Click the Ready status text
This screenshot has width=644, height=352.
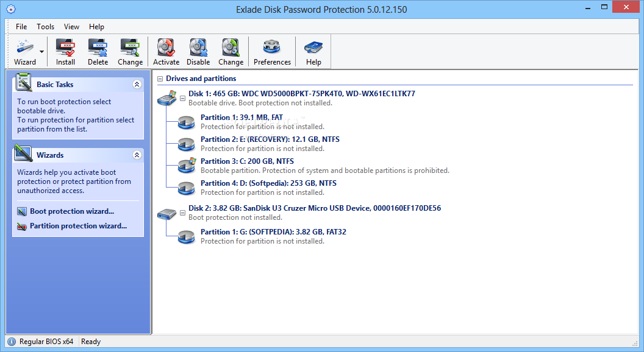91,341
